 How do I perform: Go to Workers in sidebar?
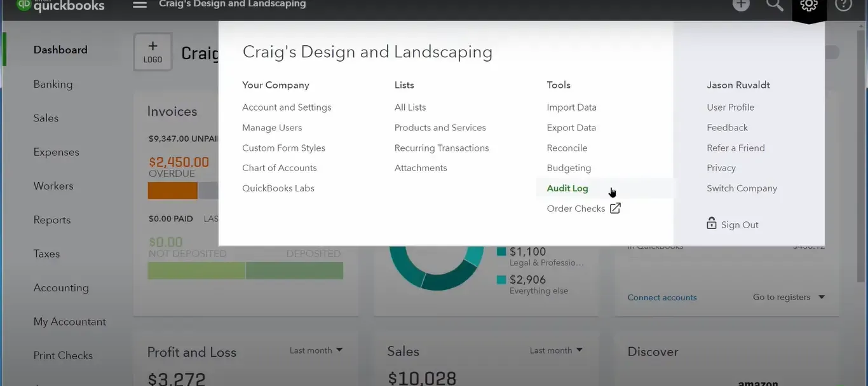pyautogui.click(x=53, y=186)
